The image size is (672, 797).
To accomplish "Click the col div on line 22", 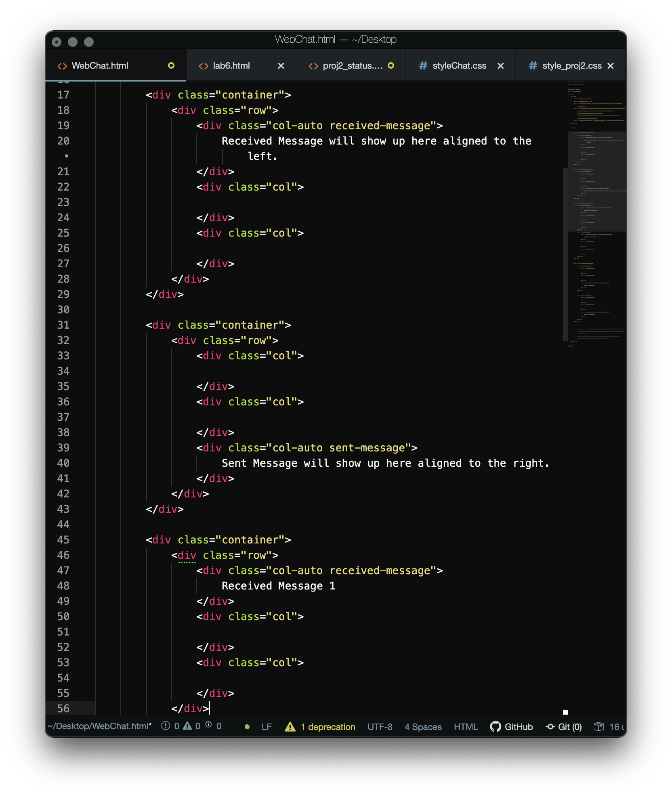I will click(250, 187).
